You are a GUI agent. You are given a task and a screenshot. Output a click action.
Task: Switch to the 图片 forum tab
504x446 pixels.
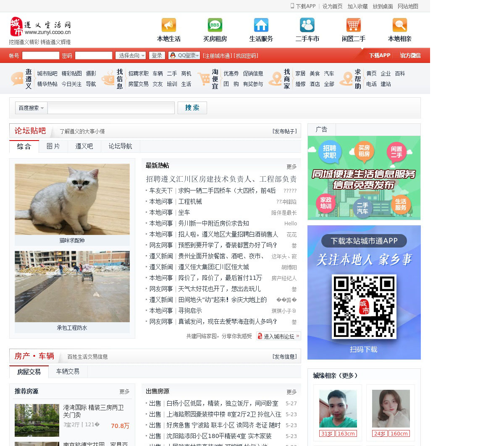[x=53, y=146]
